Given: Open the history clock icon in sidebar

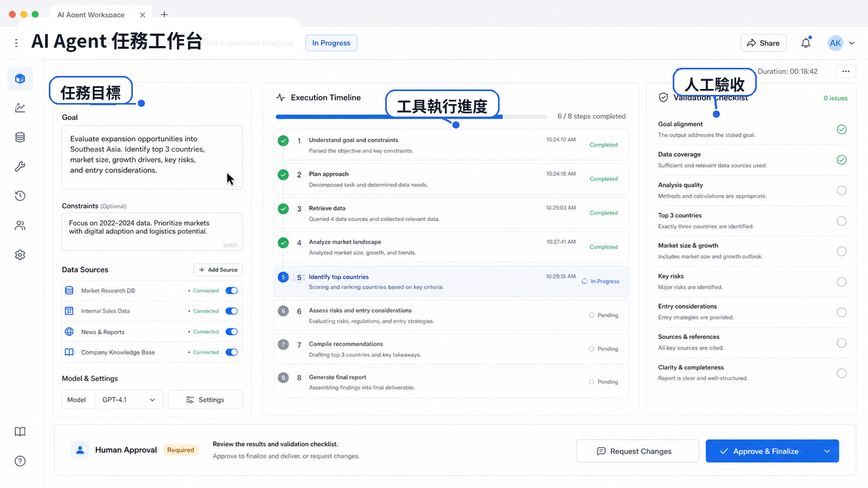Looking at the screenshot, I should pos(20,196).
